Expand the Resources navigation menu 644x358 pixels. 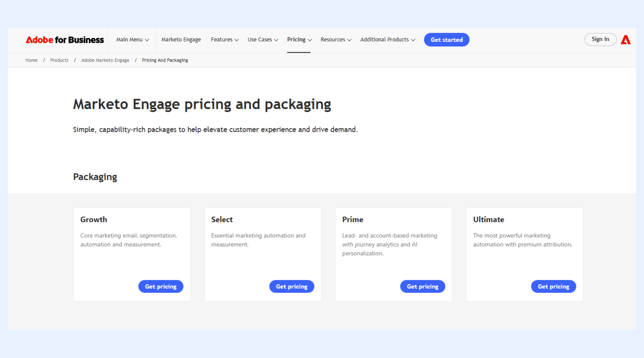coord(336,40)
